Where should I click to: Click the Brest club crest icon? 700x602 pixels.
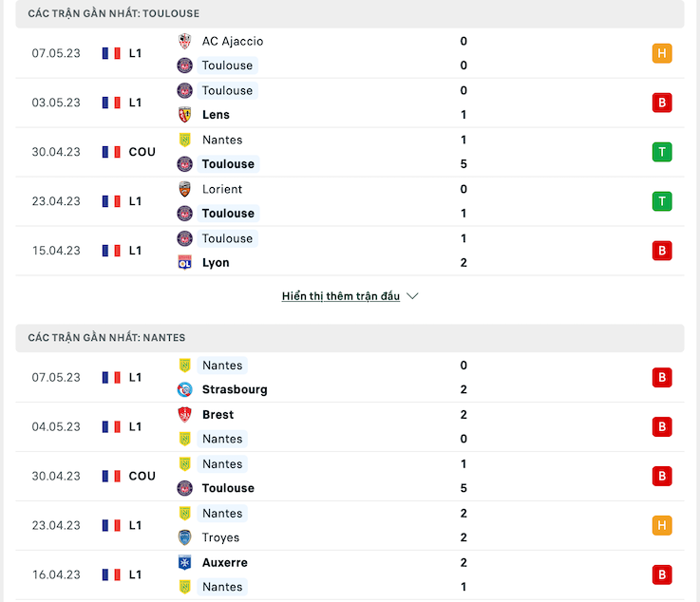(x=184, y=415)
